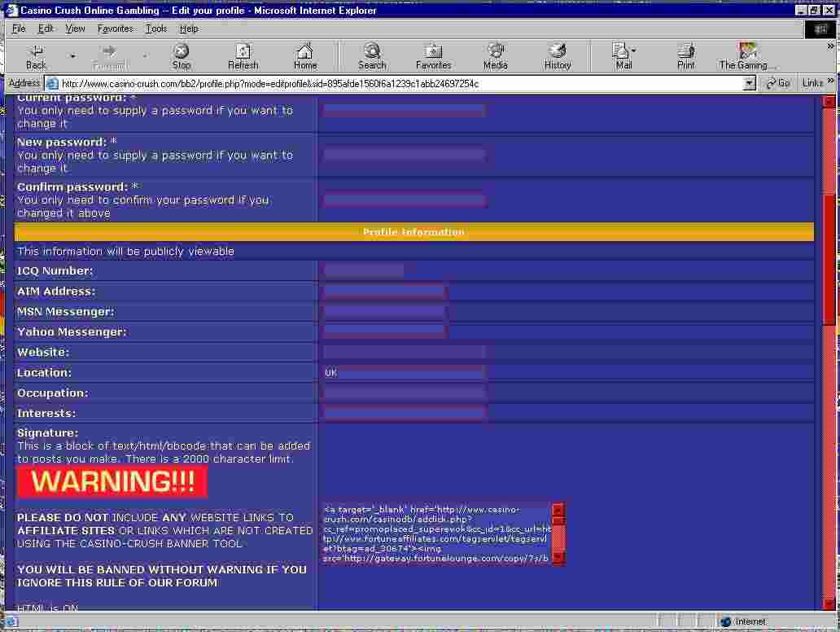Click the Location field containing UK
840x632 pixels.
coord(405,373)
